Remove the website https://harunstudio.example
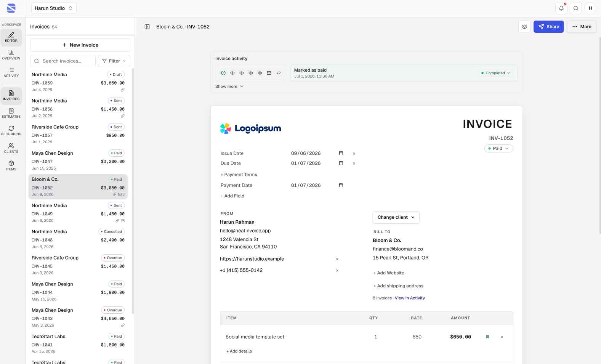This screenshot has width=601, height=364. tap(337, 259)
